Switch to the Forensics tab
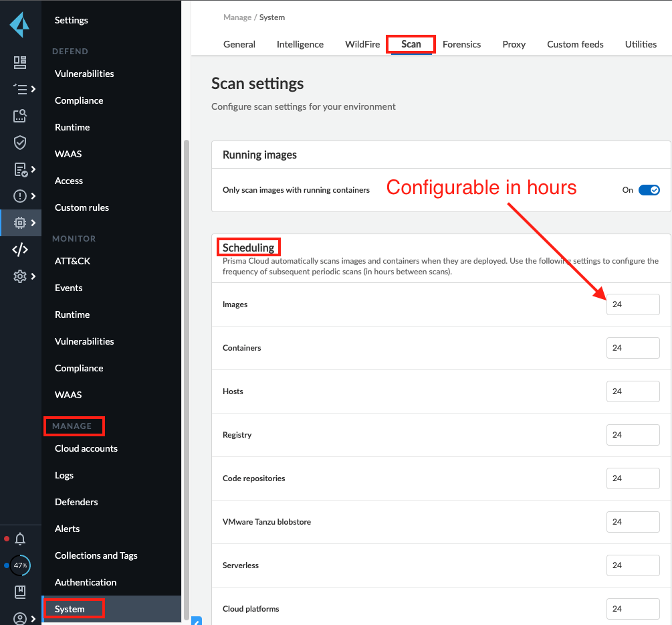Viewport: 672px width, 625px height. 461,44
